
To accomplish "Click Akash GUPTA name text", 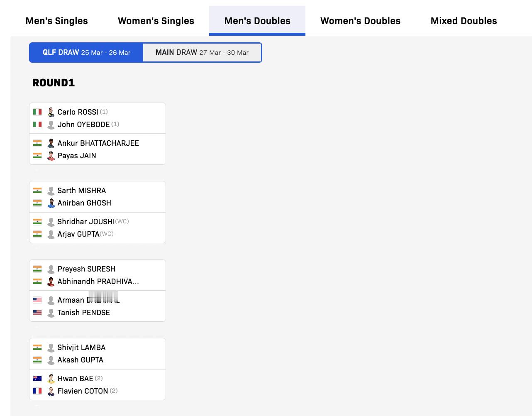I will [x=80, y=360].
